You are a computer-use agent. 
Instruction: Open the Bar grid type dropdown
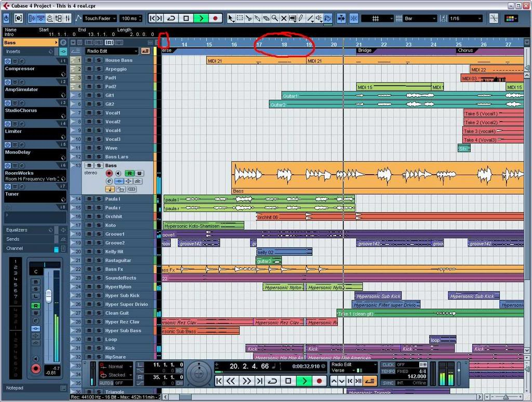click(420, 18)
